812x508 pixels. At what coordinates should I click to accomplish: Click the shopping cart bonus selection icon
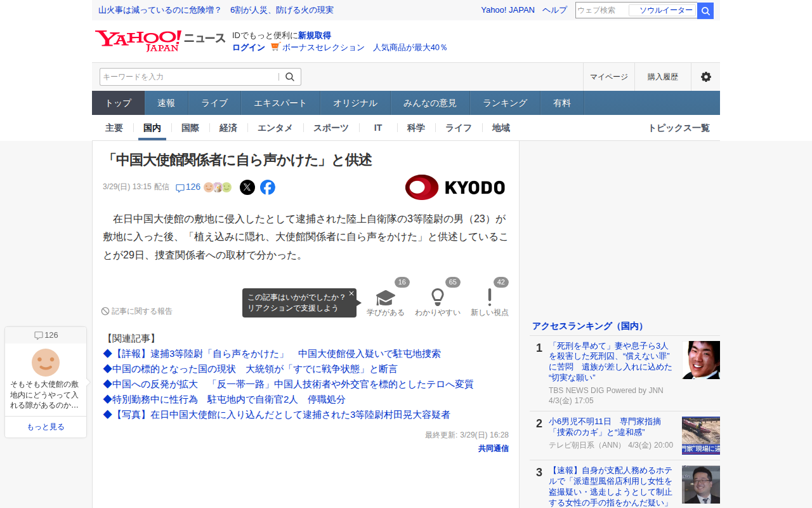pyautogui.click(x=275, y=47)
